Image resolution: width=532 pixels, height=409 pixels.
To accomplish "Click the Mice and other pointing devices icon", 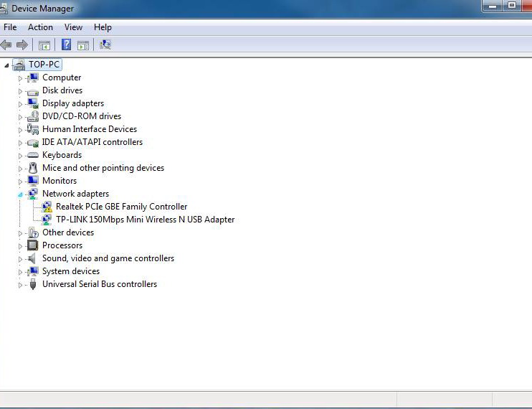I will tap(33, 168).
